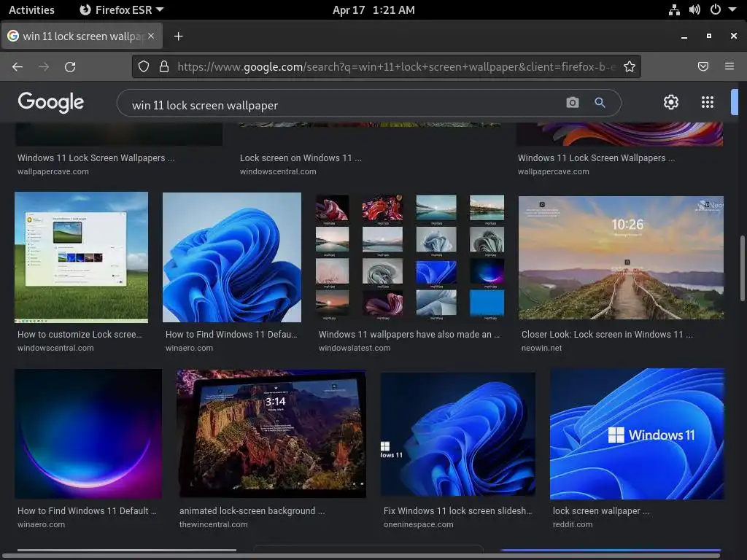Viewport: 747px width, 560px height.
Task: Open a new tab with plus
Action: pos(178,36)
